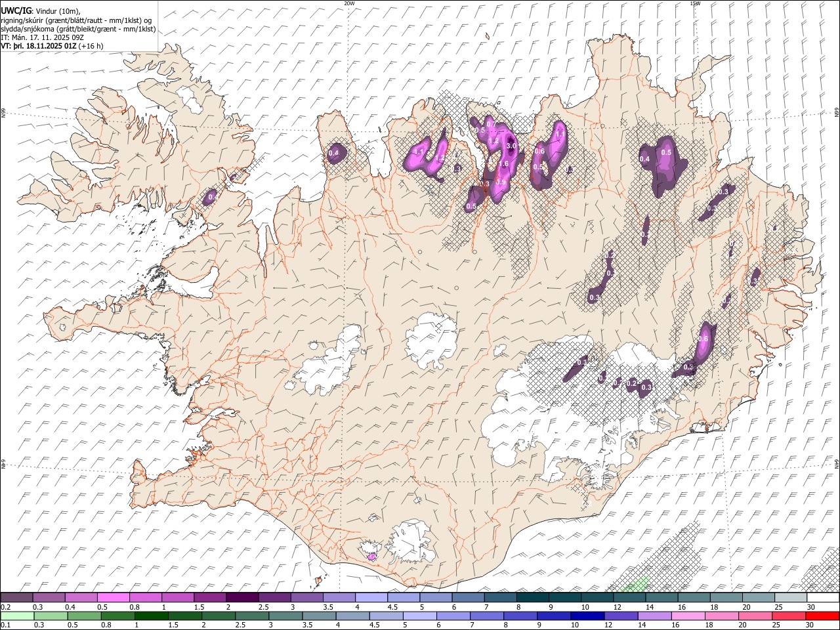The image size is (840, 630).
Task: Select the initial time 'Mán. 17. 11. 2025 09Z'
Action: 47,37
